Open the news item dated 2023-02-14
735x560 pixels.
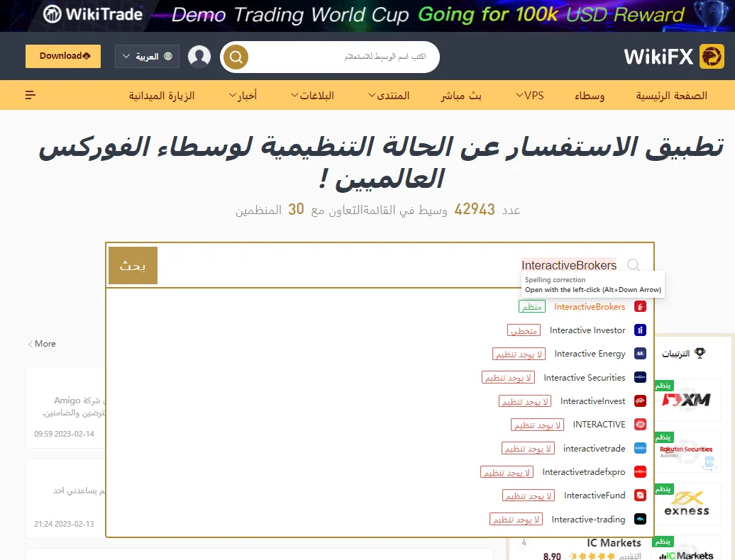[x=65, y=408]
